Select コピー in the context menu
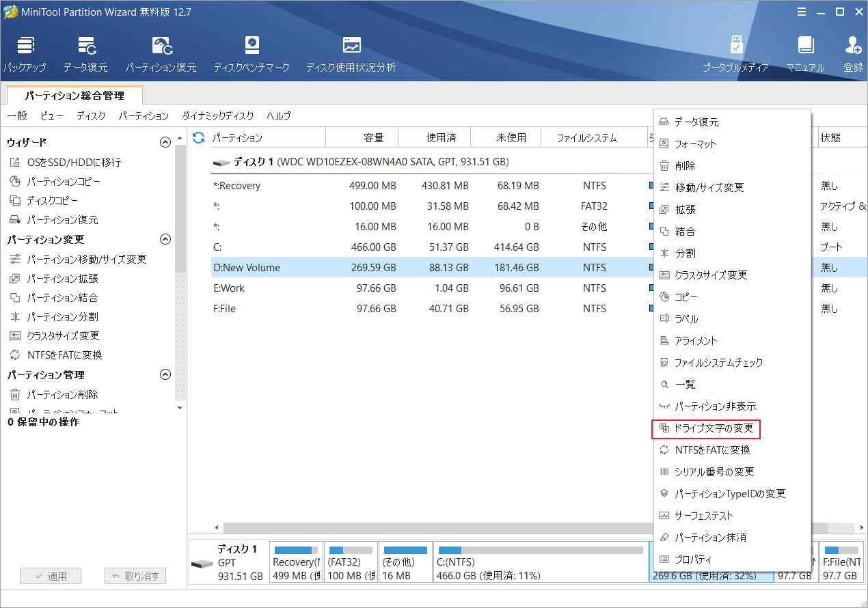Image resolution: width=868 pixels, height=608 pixels. (x=732, y=297)
